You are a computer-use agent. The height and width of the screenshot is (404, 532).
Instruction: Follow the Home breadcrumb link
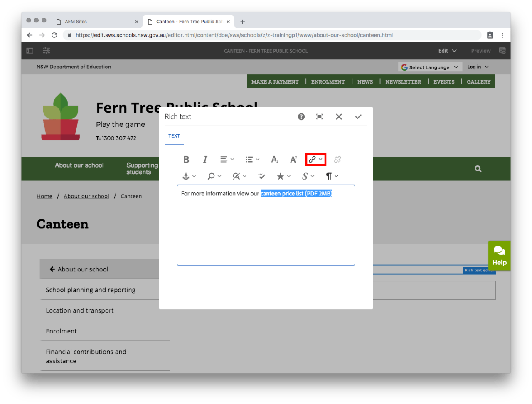click(44, 196)
